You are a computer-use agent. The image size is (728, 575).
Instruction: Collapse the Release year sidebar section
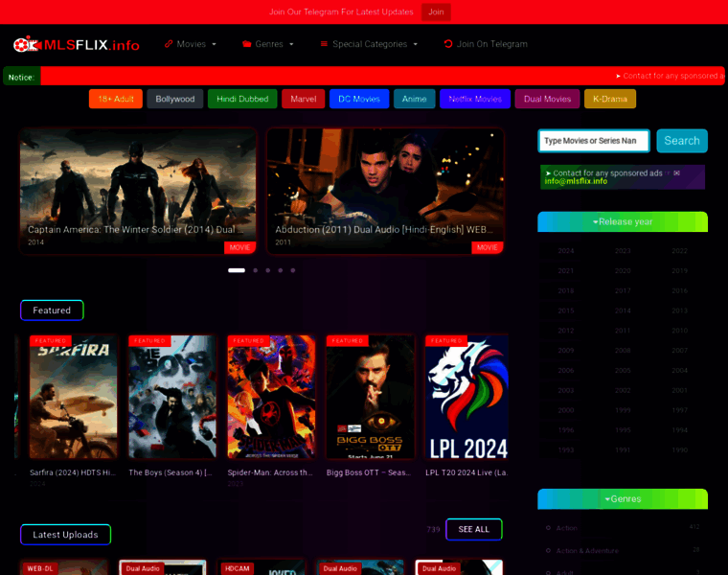pos(623,222)
